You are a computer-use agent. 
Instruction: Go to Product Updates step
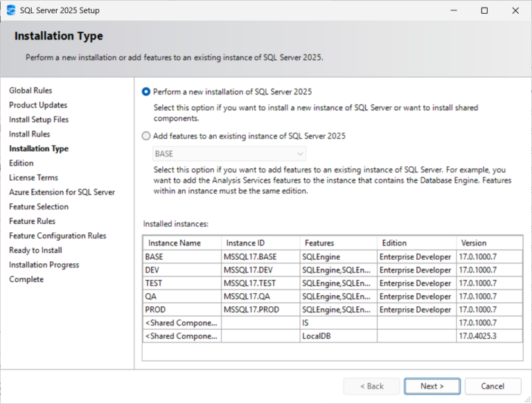coord(38,105)
